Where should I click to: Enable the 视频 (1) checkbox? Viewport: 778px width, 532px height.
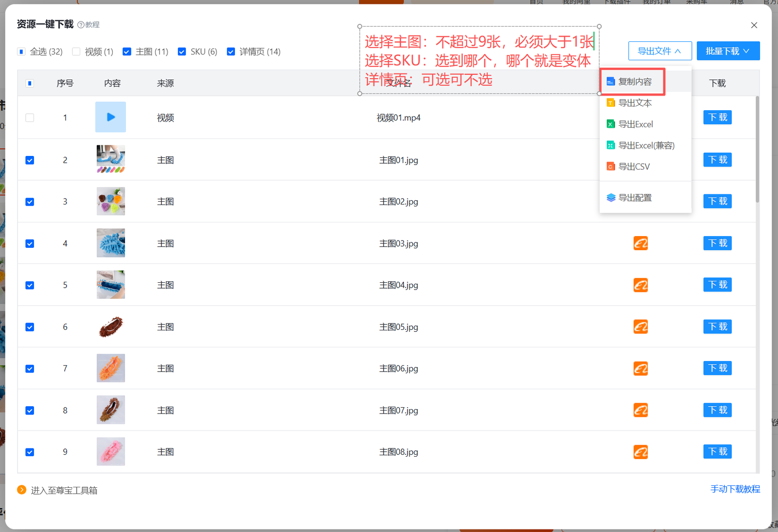point(76,51)
